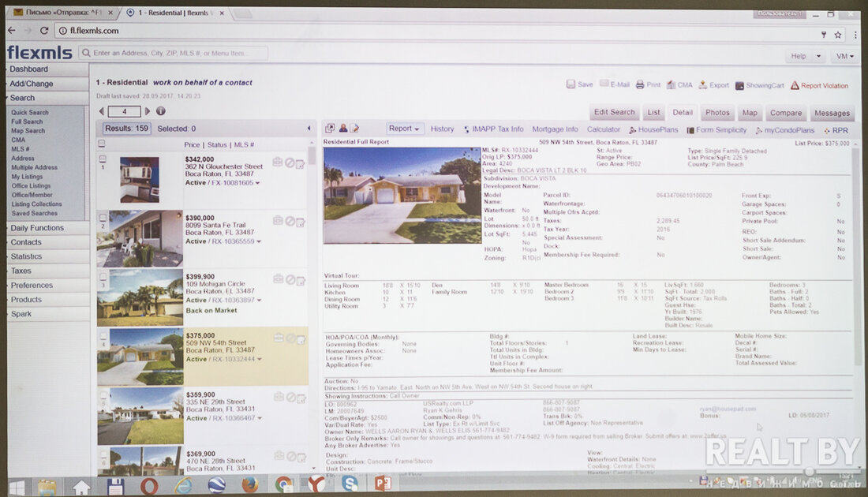
Task: Toggle the select-all checkbox above the results list
Action: pos(102,144)
